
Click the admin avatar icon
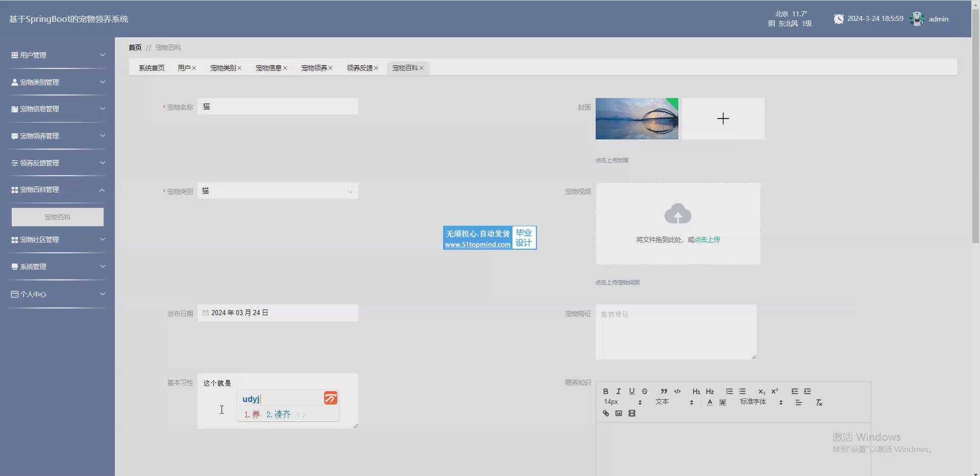(x=917, y=19)
